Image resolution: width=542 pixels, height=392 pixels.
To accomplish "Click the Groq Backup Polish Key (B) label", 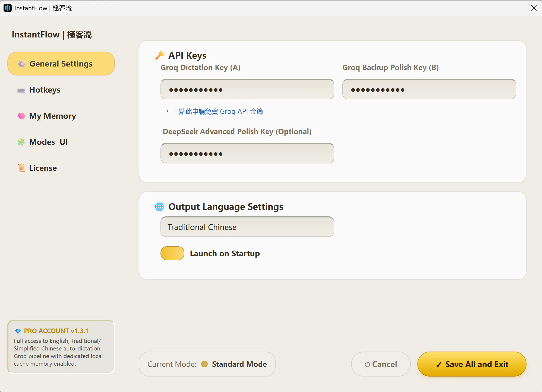I will pos(390,68).
